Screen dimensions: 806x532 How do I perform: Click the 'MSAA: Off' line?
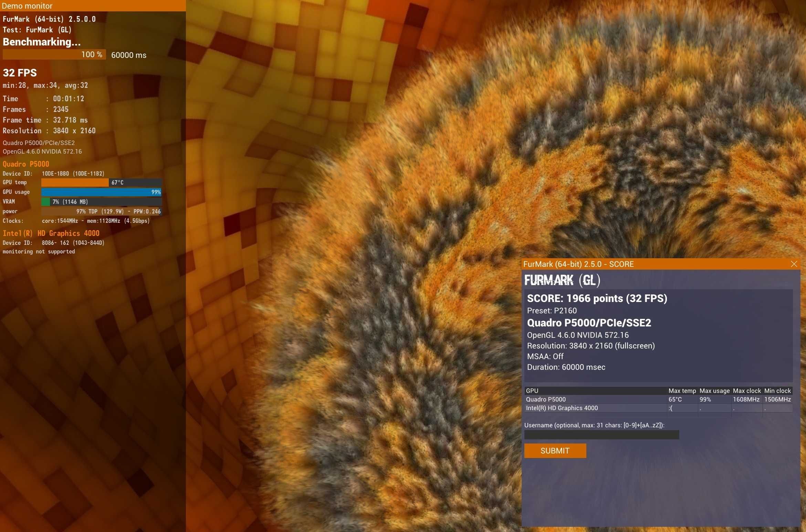(545, 356)
